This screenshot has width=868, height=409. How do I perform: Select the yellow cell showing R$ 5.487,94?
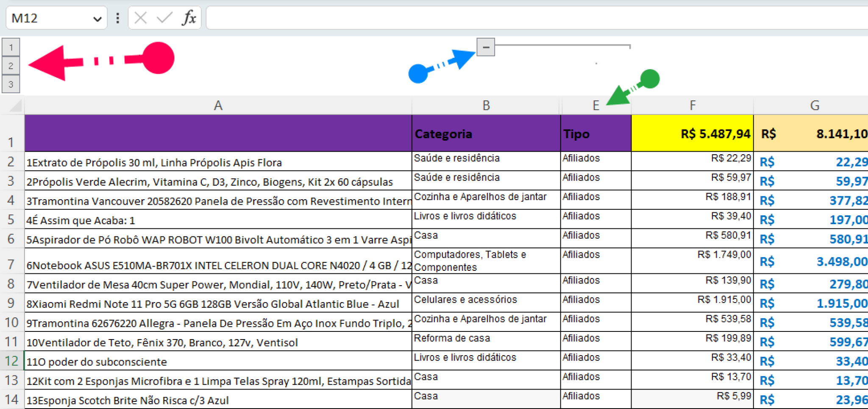pos(692,134)
